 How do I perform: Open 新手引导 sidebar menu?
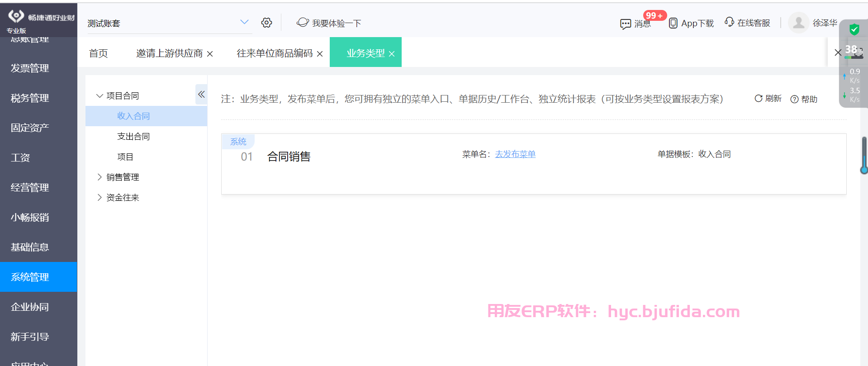[38, 337]
